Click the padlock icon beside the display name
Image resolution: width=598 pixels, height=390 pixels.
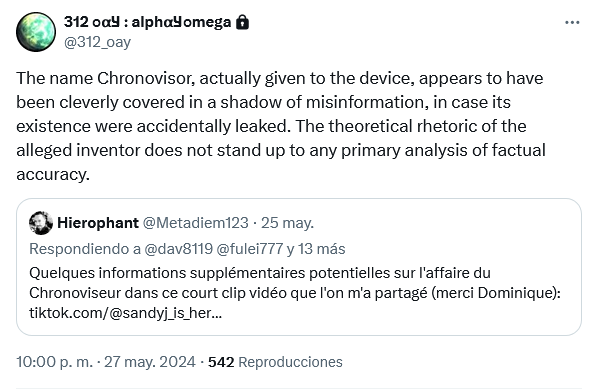[x=242, y=22]
